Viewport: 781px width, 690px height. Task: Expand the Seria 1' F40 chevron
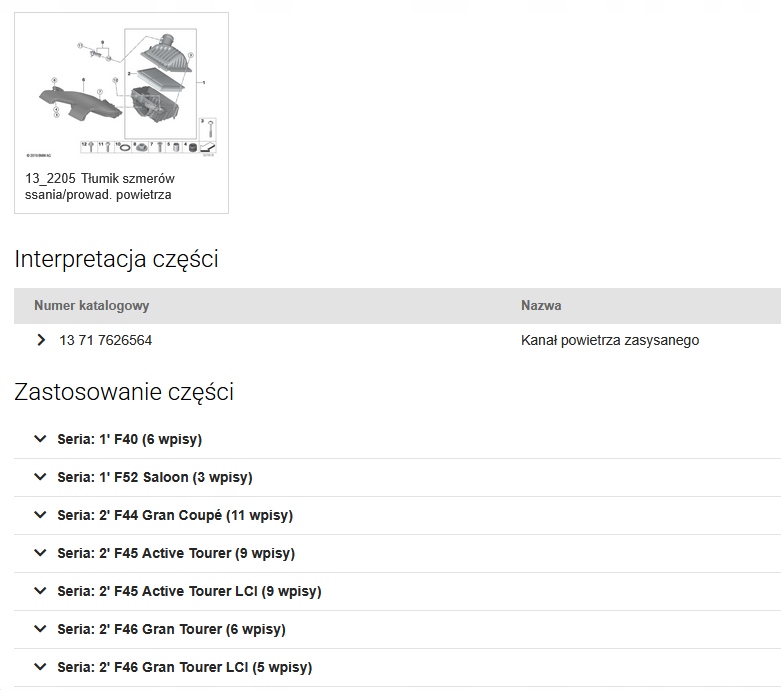(40, 439)
